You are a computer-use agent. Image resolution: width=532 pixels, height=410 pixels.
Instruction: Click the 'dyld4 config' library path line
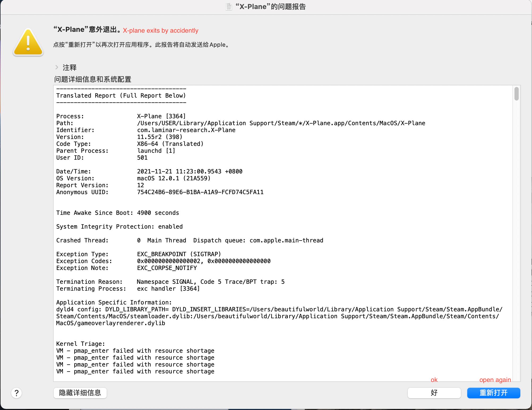pos(279,309)
